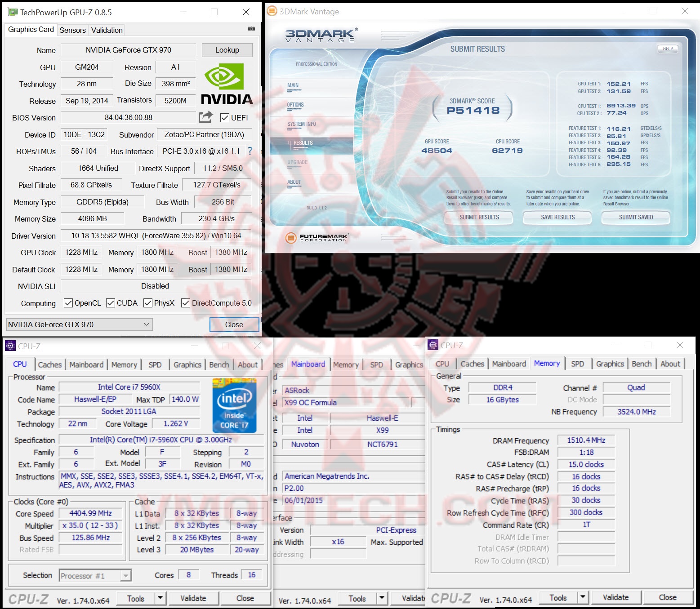
Task: Click the CPU-Z icon in CPU window title
Action: tap(10, 346)
